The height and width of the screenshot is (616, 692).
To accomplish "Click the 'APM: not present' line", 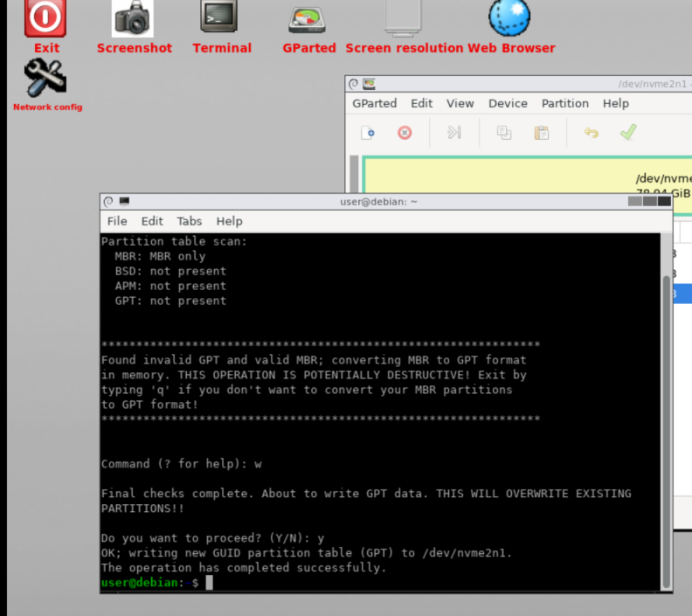I will [x=170, y=286].
